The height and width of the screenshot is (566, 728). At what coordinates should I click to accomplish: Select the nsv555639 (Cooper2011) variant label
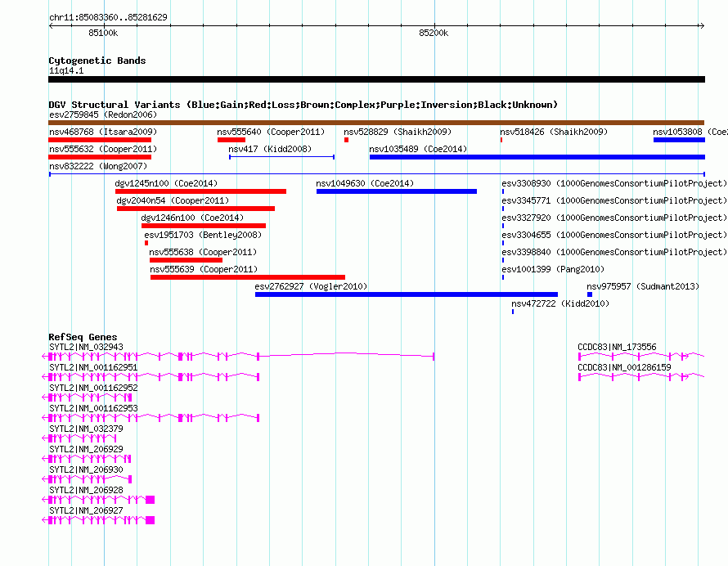coord(204,269)
